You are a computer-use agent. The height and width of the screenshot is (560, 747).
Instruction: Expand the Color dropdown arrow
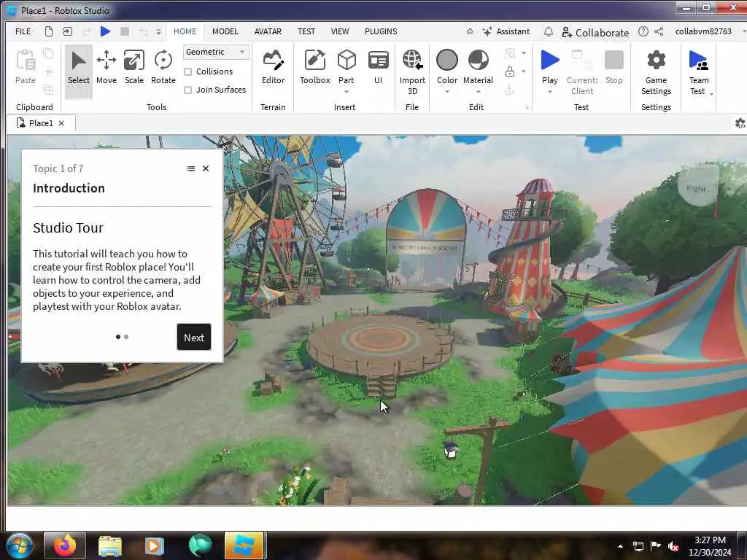(447, 91)
